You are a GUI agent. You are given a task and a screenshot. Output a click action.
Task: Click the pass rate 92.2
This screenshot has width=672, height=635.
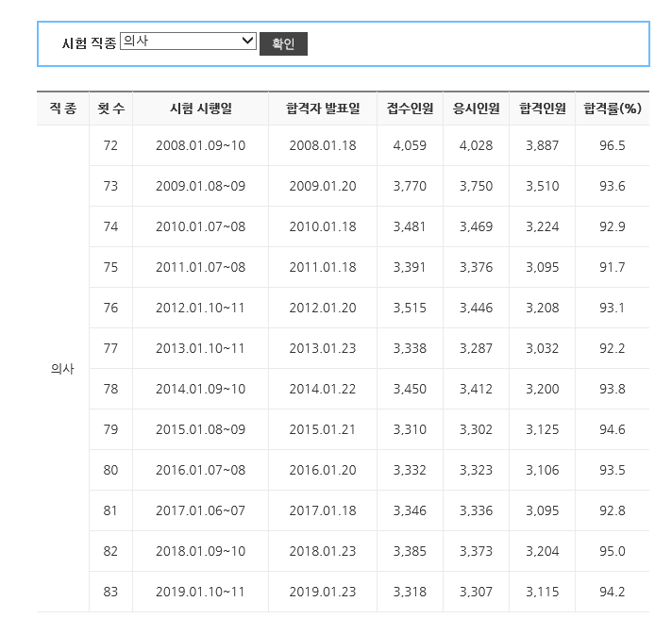(613, 348)
